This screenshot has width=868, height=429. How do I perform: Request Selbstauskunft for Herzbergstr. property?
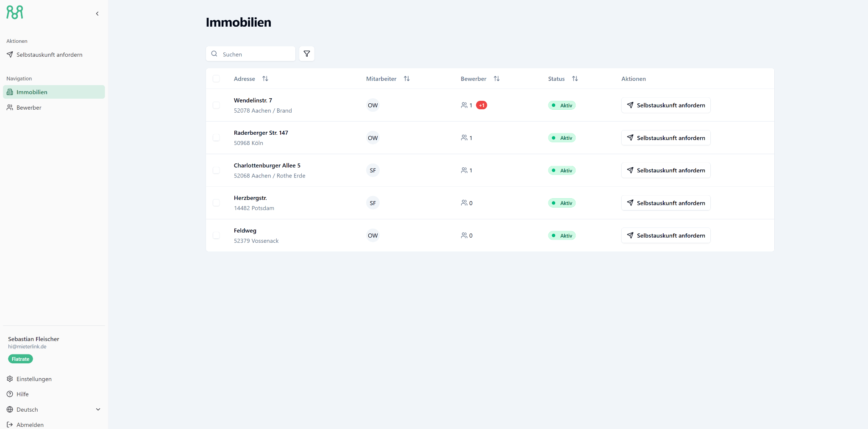pos(665,203)
